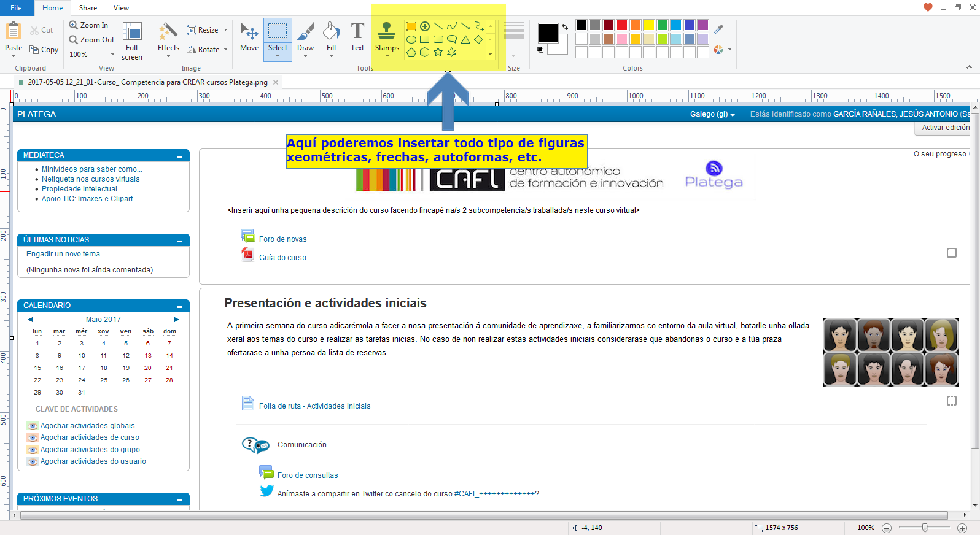Toggle eye icon for Agochar actividades globais
980x535 pixels.
(x=33, y=426)
